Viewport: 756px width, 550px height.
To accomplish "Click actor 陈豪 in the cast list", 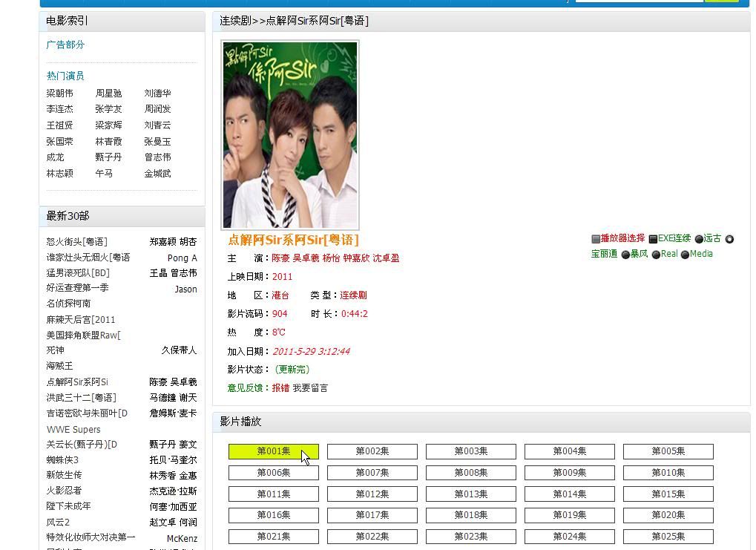I will 280,258.
